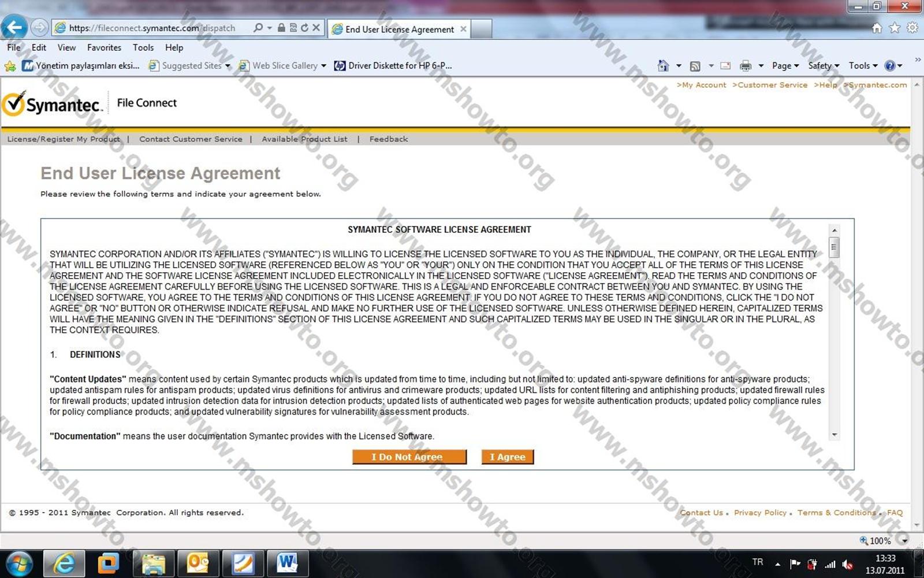The height and width of the screenshot is (578, 924).
Task: Open the Help menu in menu bar
Action: (174, 47)
